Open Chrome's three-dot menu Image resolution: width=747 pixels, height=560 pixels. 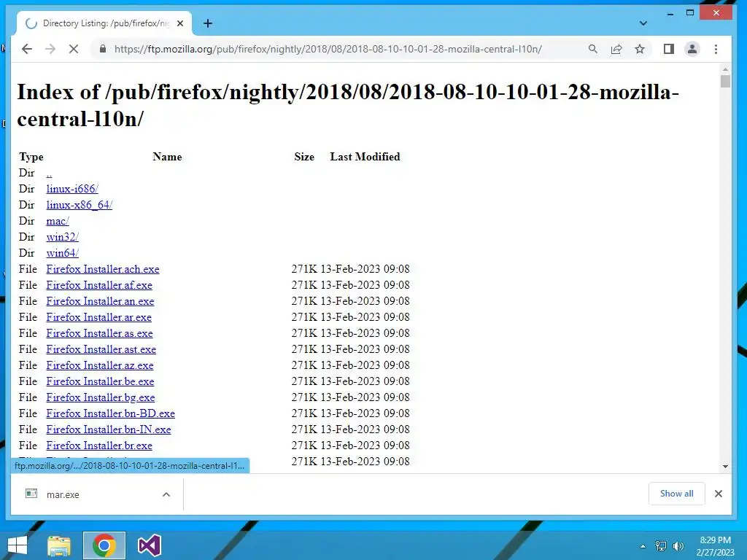[716, 49]
